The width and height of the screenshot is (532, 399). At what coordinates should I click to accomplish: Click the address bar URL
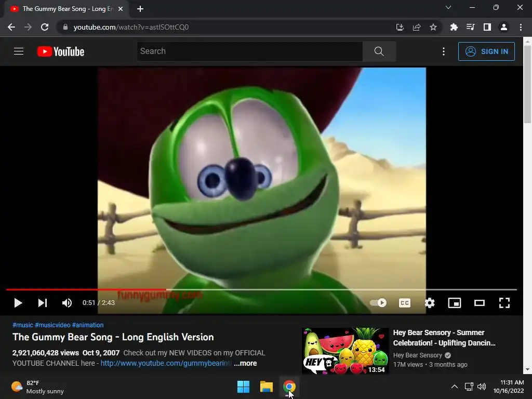tap(131, 27)
